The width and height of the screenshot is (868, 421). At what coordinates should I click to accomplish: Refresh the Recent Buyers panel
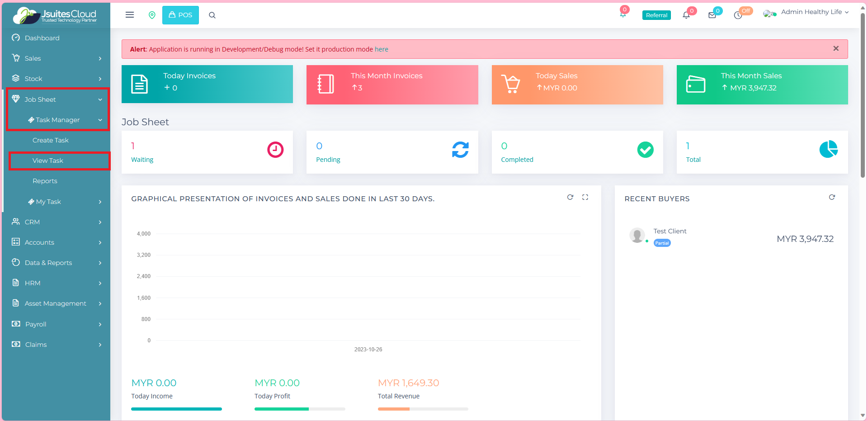[x=832, y=197]
